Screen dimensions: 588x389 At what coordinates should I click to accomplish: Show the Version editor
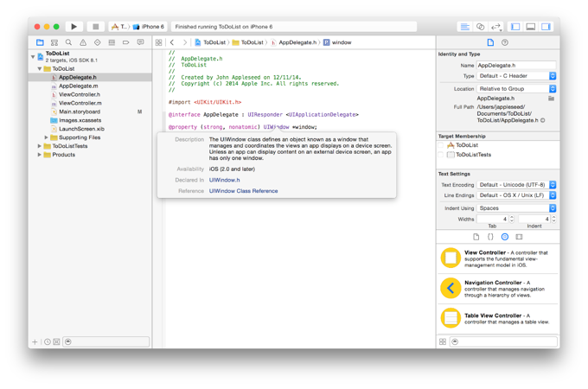[x=495, y=27]
